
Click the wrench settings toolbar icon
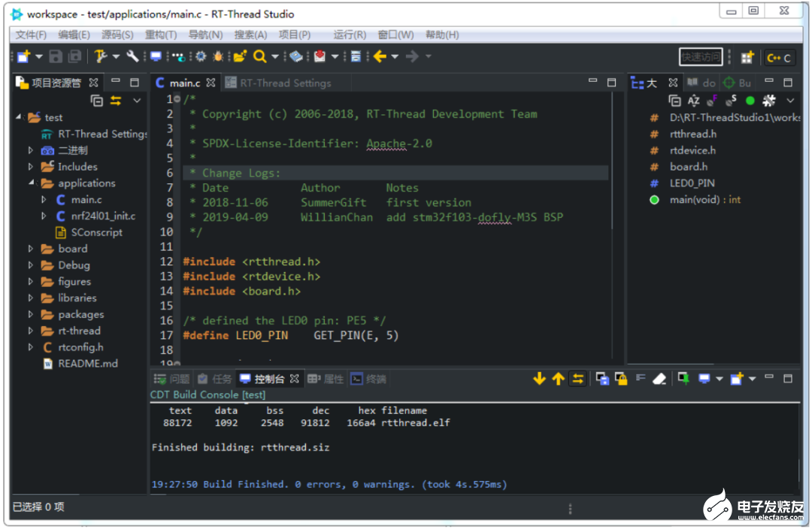132,56
